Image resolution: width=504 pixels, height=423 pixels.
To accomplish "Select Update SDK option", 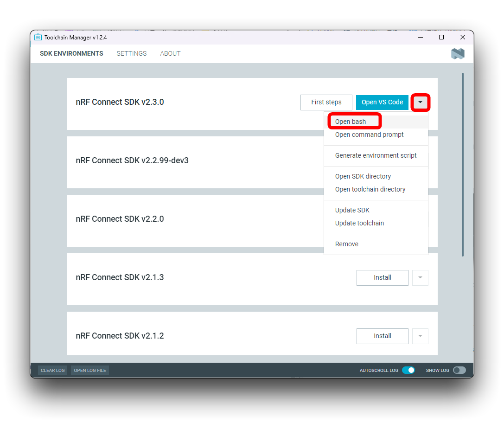I will (x=376, y=210).
